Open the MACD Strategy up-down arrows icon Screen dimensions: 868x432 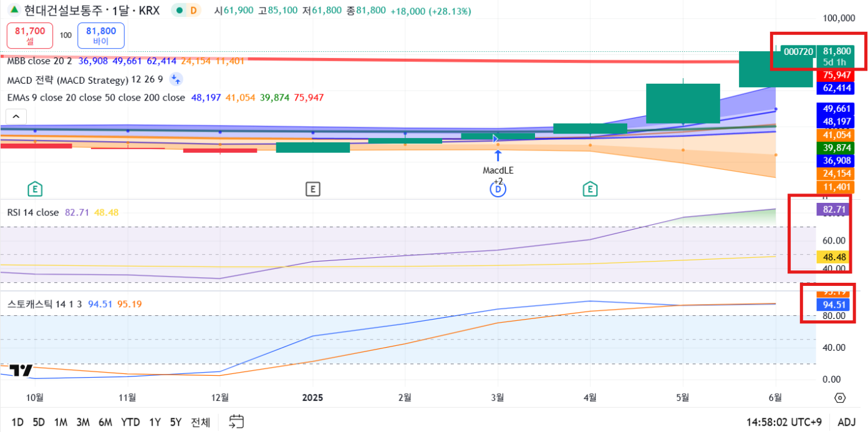176,79
